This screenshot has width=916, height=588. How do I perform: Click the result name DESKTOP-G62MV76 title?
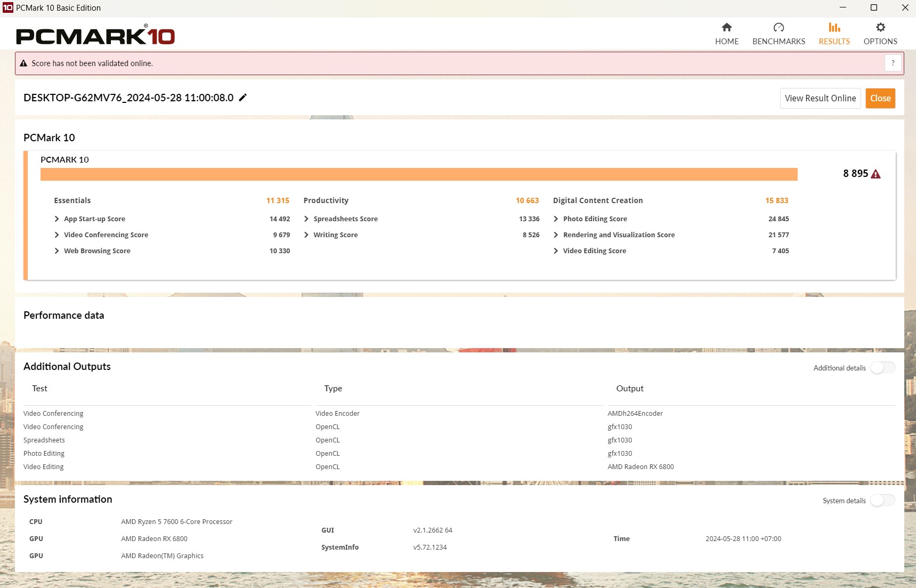click(x=128, y=98)
